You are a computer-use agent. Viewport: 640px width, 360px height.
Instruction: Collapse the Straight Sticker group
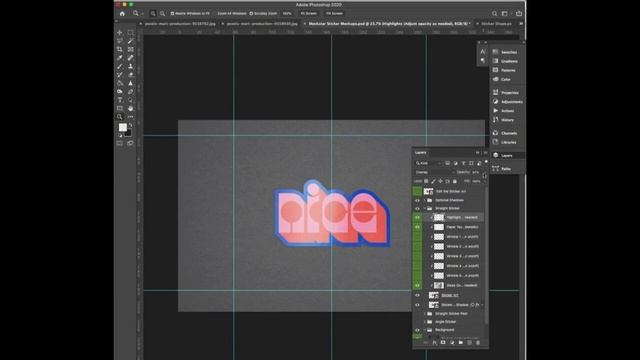[424, 209]
